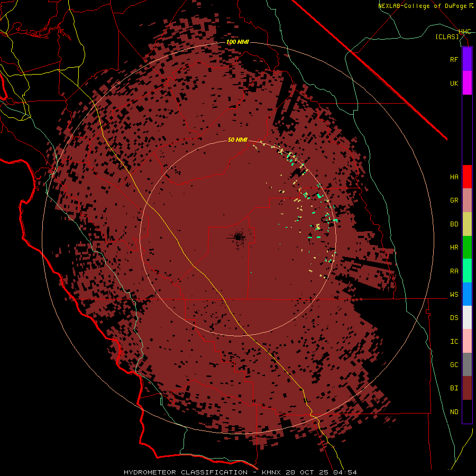This screenshot has width=476, height=476.
Task: Click the 'NEXLAB-College of DuPage' credit text
Action: [422, 6]
